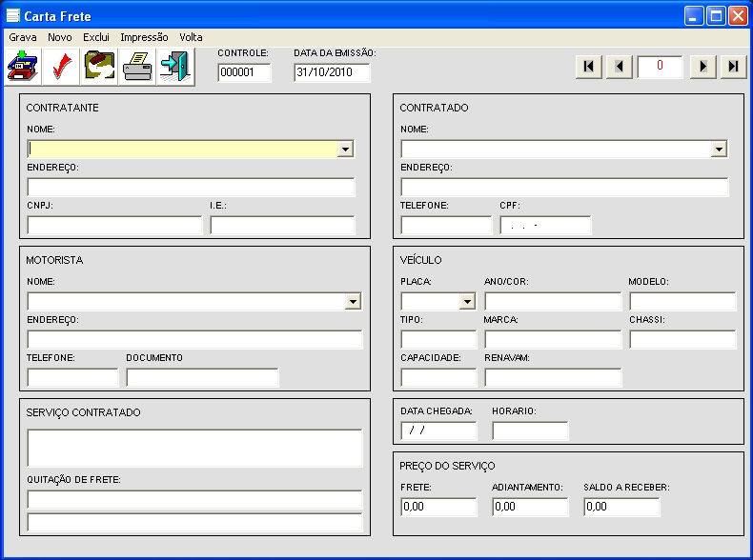Click the Serviço Contratado text area
Screen dimensions: 753x560
tap(194, 448)
